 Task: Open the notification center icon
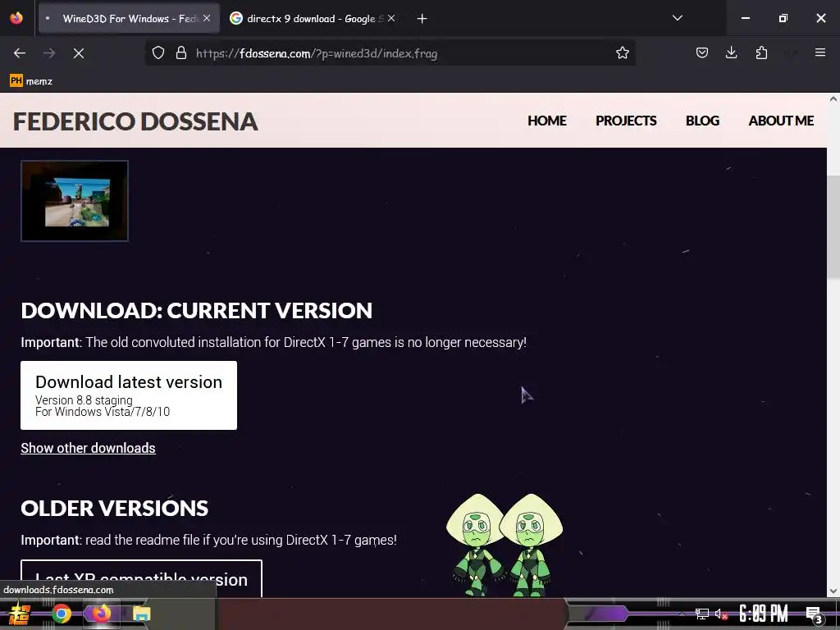814,614
